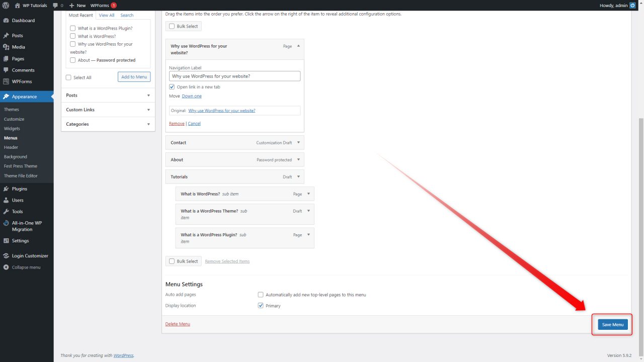Screen dimensions: 644x362
Task: Uncheck Open link in a new tab
Action: coord(172,86)
